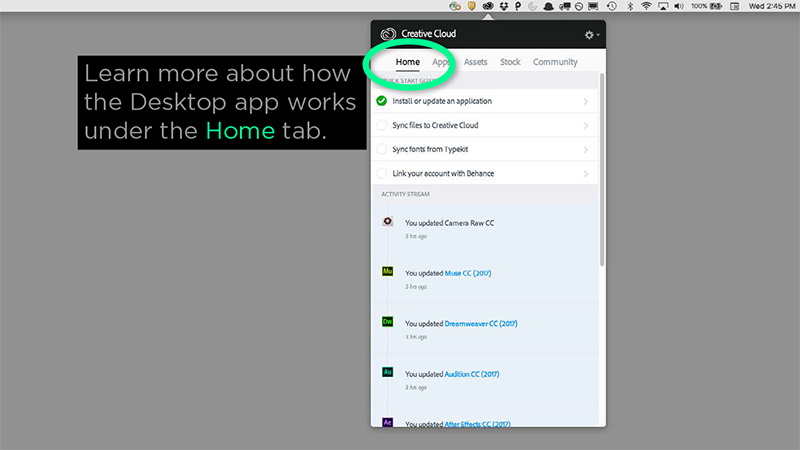Screen dimensions: 800x450
Task: Toggle the 'Sync fonts from Typekit' circle
Action: (382, 149)
